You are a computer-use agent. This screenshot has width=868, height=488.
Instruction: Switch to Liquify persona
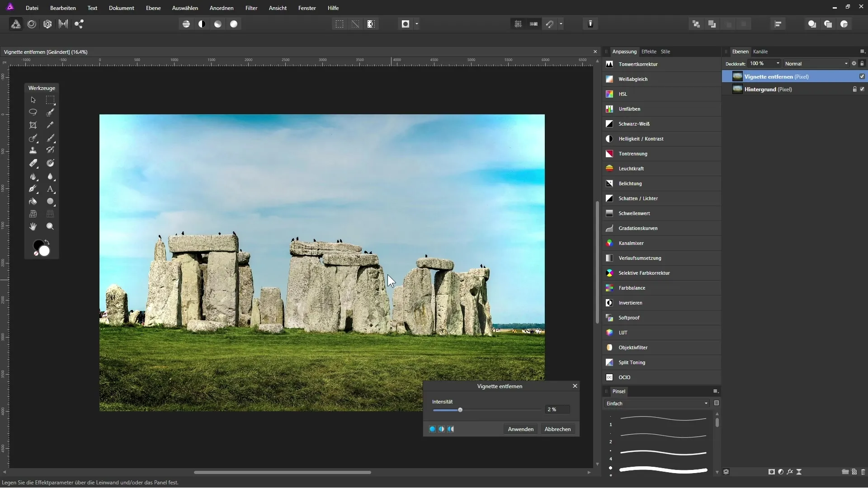tap(32, 24)
